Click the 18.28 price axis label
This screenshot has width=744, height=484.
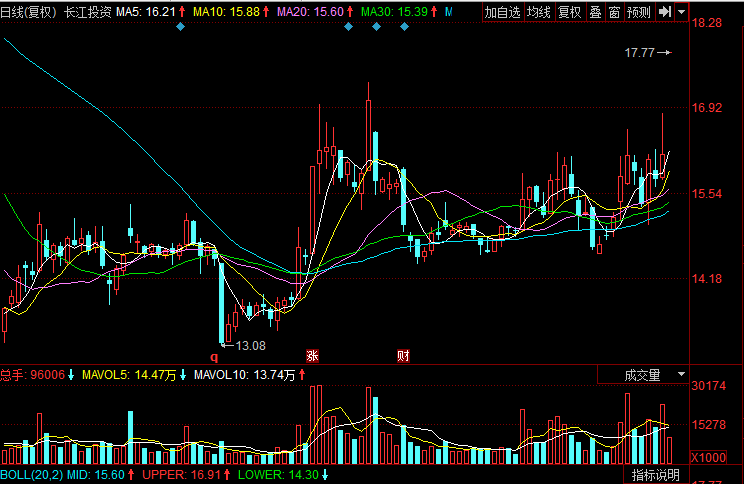point(707,23)
